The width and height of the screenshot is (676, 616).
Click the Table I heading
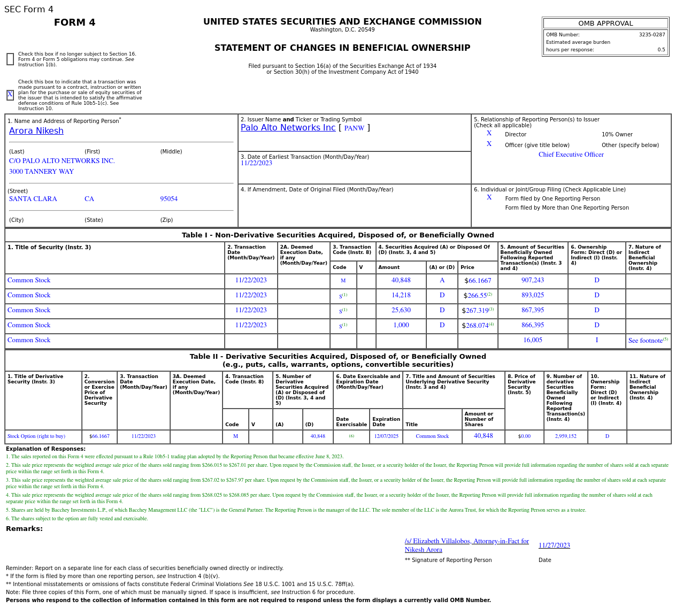[x=338, y=235]
